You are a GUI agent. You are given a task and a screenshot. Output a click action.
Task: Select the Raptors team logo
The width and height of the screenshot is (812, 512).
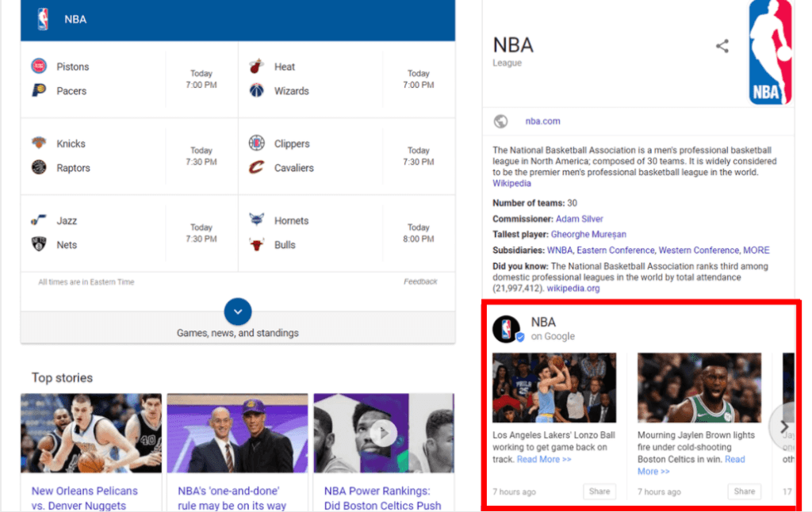(39, 167)
